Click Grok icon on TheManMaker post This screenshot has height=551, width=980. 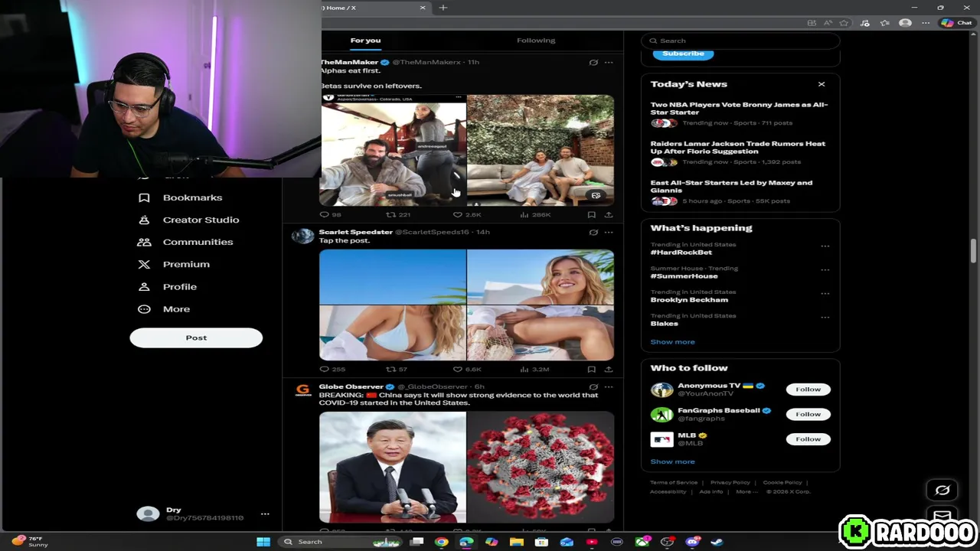pyautogui.click(x=593, y=63)
